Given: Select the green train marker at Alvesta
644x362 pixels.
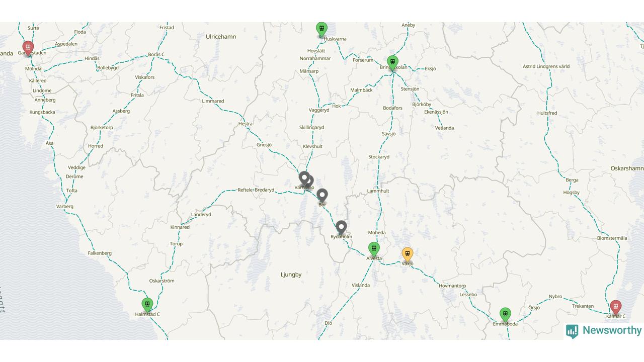Looking at the screenshot, I should 374,249.
